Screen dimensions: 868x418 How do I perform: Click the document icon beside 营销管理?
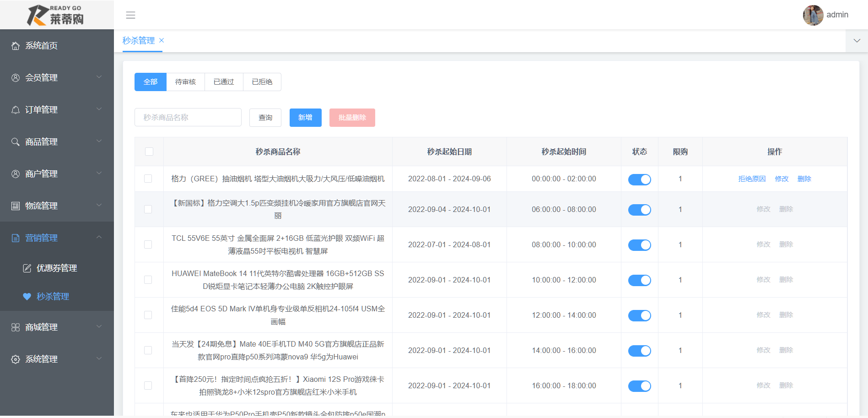[16, 238]
